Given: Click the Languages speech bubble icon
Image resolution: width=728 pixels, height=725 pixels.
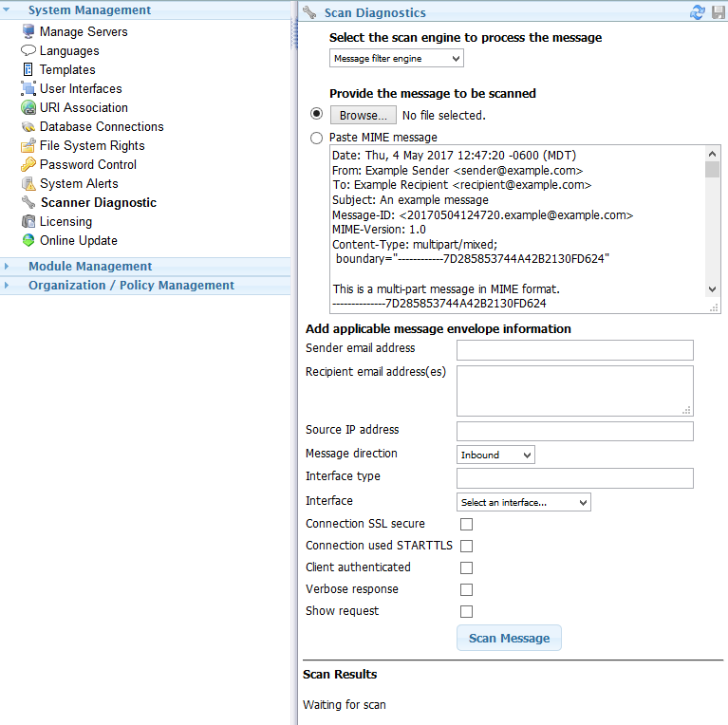Looking at the screenshot, I should pos(28,50).
